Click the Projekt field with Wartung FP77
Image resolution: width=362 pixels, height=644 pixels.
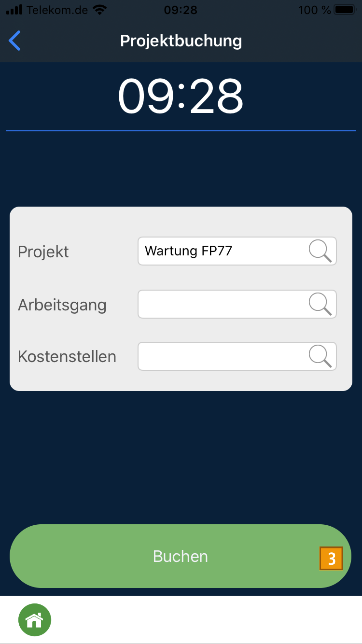222,251
